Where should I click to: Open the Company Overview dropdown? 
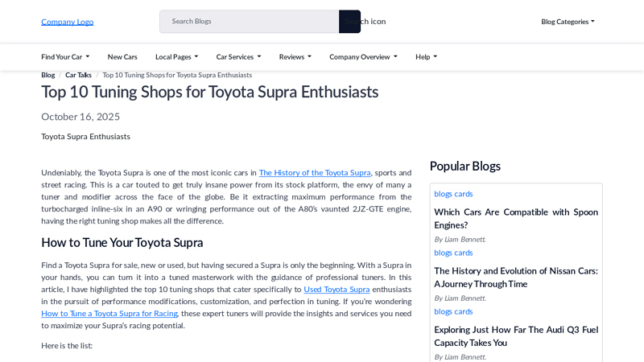pos(364,57)
